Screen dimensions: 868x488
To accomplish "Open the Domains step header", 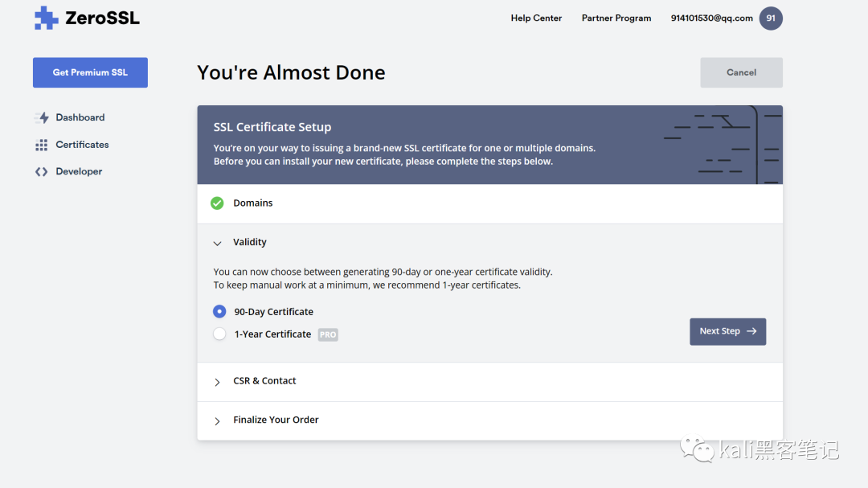I will coord(253,203).
